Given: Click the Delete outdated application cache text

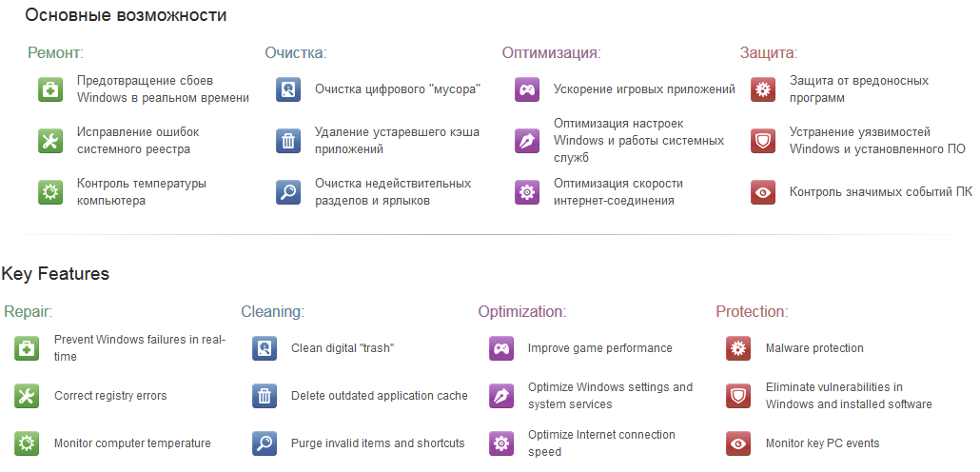Looking at the screenshot, I should (380, 396).
